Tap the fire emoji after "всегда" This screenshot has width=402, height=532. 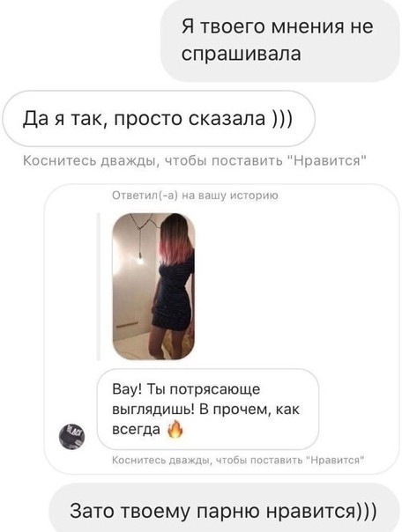pos(175,429)
